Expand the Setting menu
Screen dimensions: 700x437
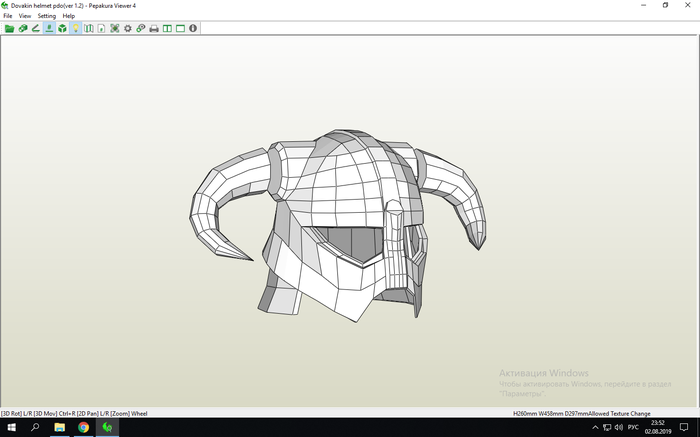pyautogui.click(x=47, y=16)
